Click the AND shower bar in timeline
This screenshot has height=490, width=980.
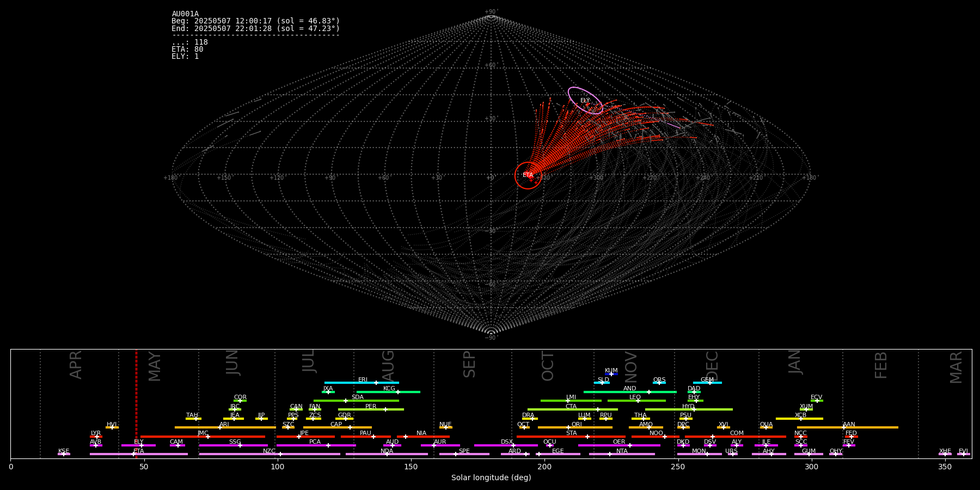[x=630, y=391]
